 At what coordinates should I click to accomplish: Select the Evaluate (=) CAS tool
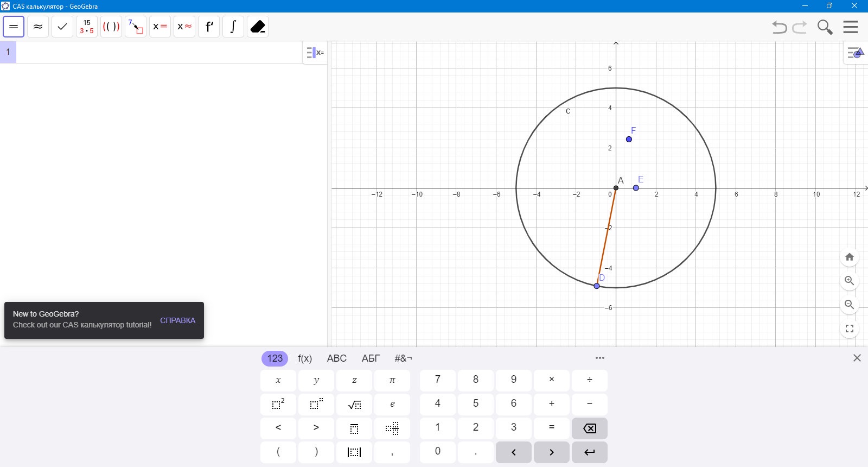pos(14,27)
